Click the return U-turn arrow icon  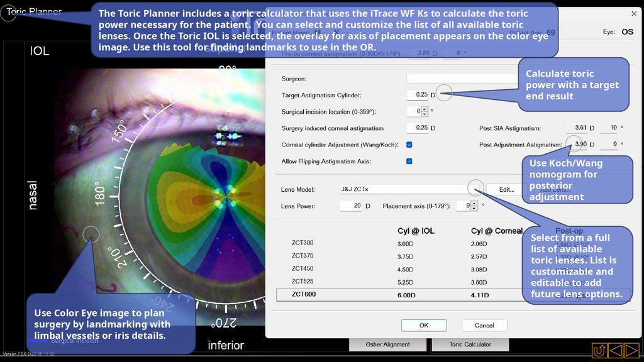[x=599, y=351]
